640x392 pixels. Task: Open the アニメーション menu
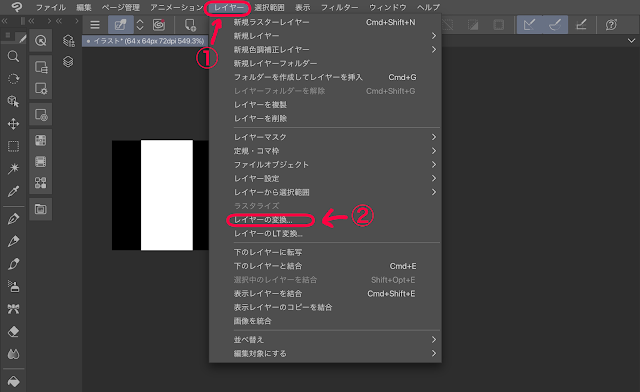pyautogui.click(x=176, y=7)
